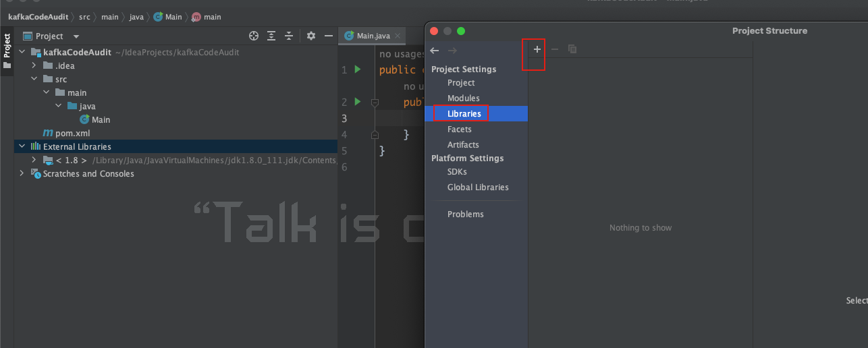Click the copy library icon
This screenshot has height=348, width=868.
click(572, 49)
